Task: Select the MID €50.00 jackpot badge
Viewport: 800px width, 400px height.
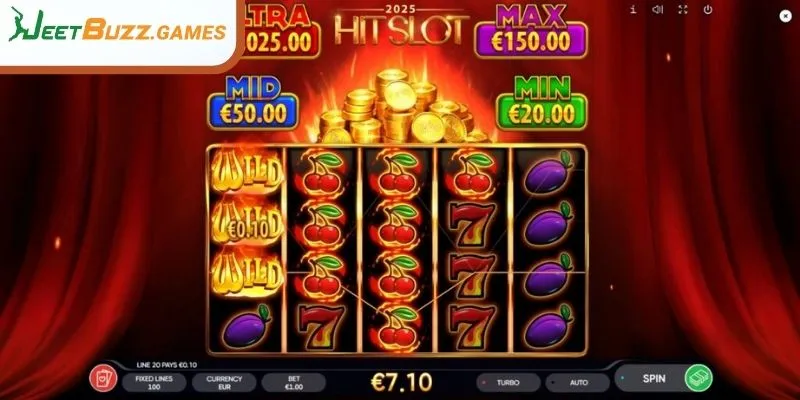Action: click(253, 104)
